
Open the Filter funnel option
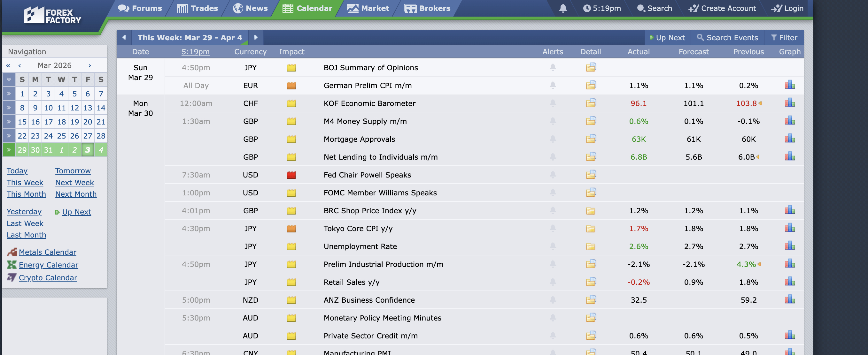coord(784,38)
